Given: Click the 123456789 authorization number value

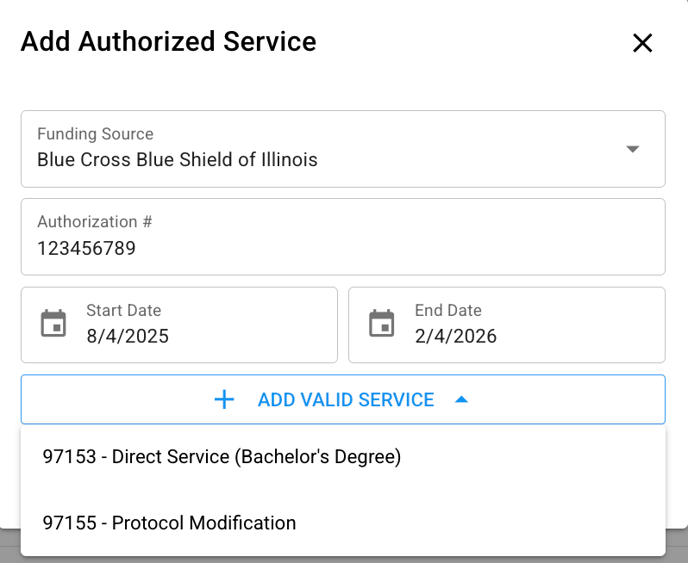Looking at the screenshot, I should pyautogui.click(x=86, y=248).
